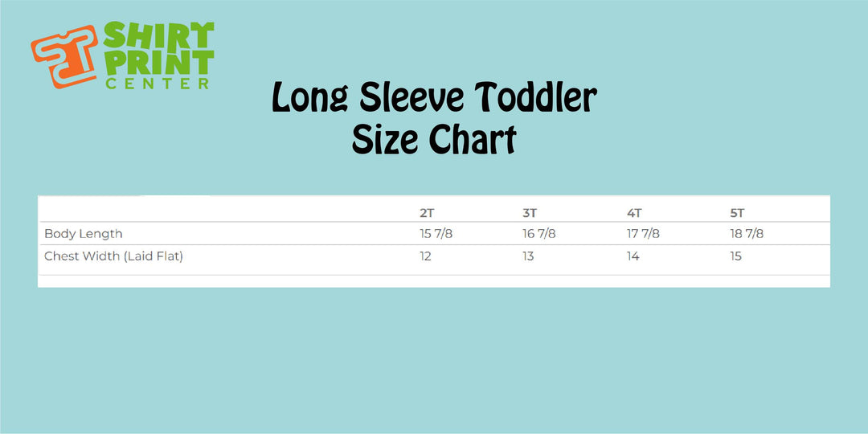The height and width of the screenshot is (434, 868).
Task: Select the 4T column header
Action: [634, 213]
